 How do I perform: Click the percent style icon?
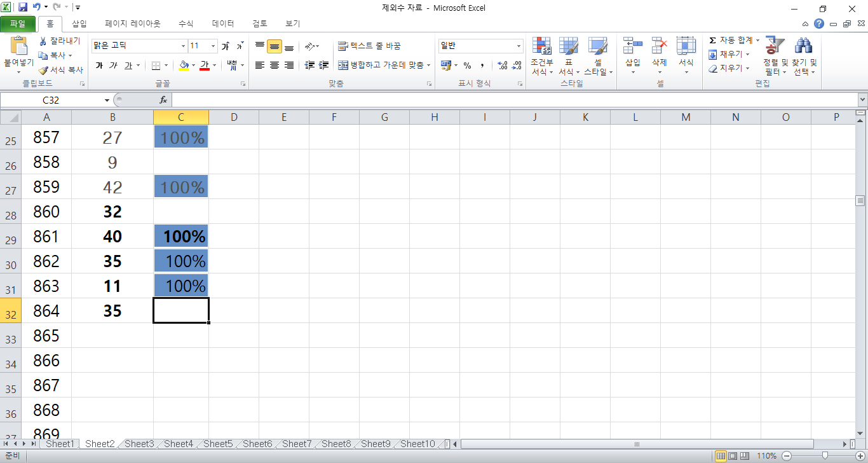(467, 66)
